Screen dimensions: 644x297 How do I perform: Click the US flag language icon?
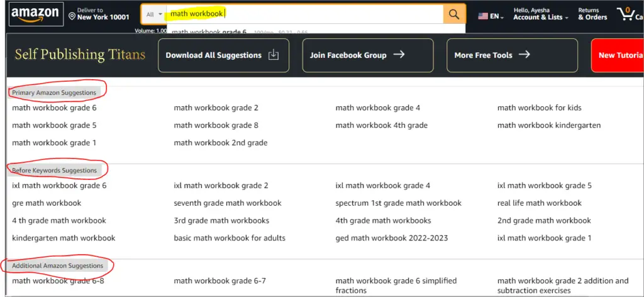click(x=483, y=16)
